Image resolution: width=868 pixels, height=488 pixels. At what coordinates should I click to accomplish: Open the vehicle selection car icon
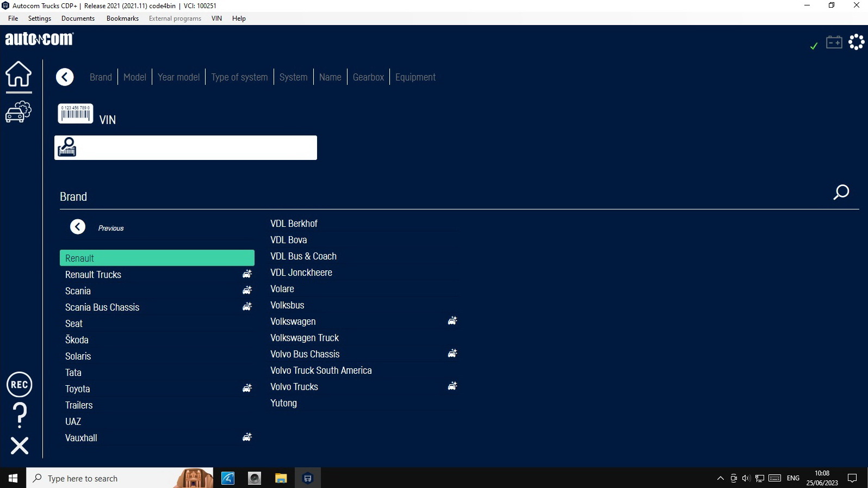tap(18, 112)
